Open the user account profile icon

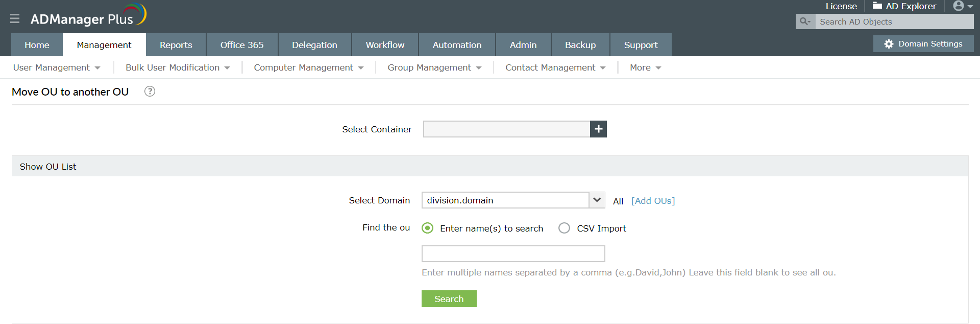(959, 6)
